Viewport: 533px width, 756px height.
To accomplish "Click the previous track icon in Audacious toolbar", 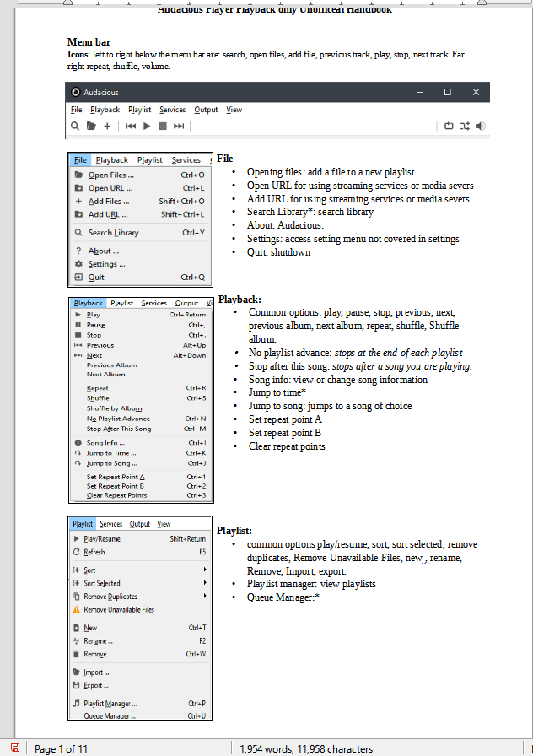I will (130, 126).
